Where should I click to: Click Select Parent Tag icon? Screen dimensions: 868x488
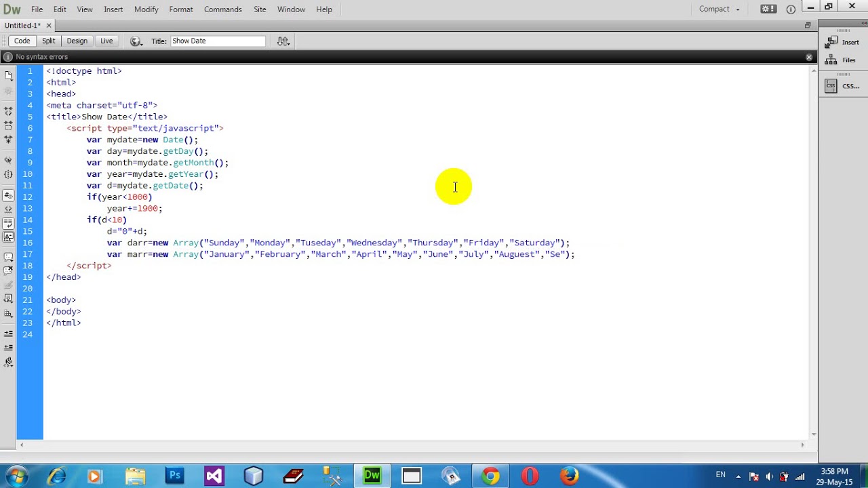click(8, 160)
